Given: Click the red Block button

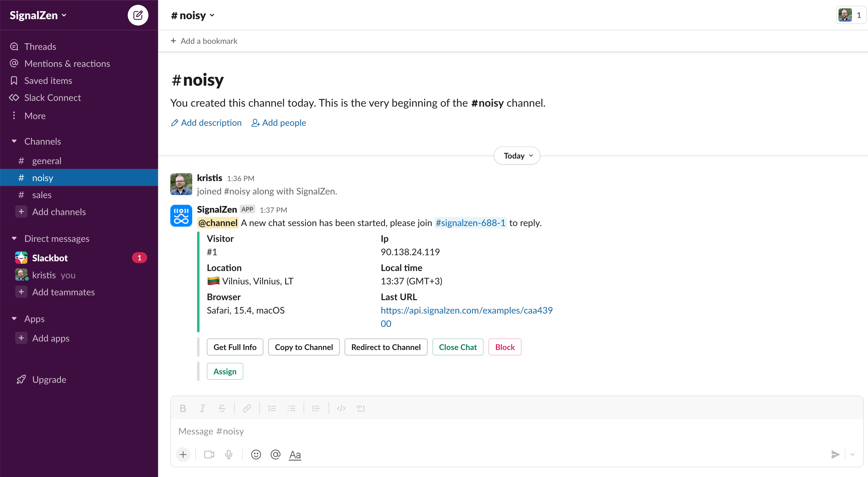Looking at the screenshot, I should pyautogui.click(x=505, y=347).
